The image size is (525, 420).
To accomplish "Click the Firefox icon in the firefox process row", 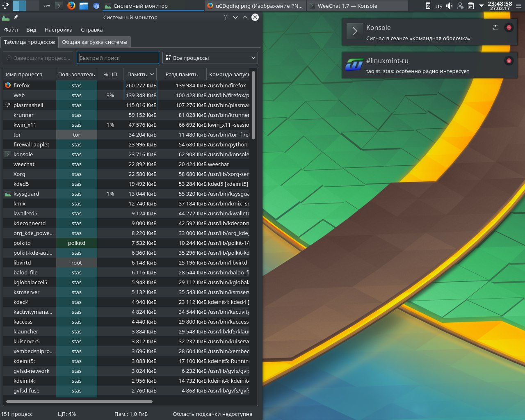I will (8, 85).
